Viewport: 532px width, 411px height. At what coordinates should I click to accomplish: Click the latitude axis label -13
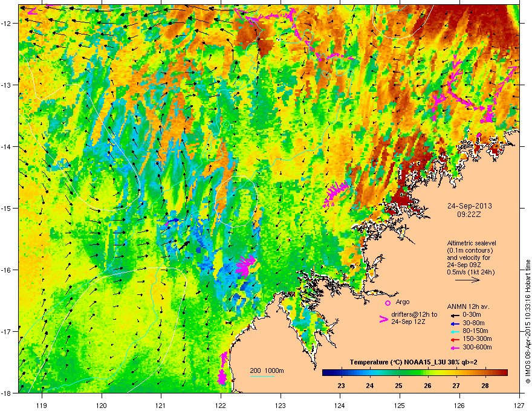click(x=7, y=85)
